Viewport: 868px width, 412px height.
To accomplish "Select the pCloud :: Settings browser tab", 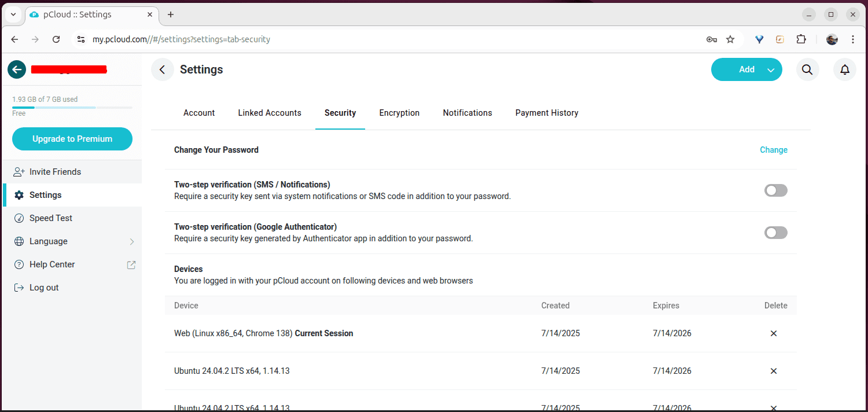I will 91,14.
